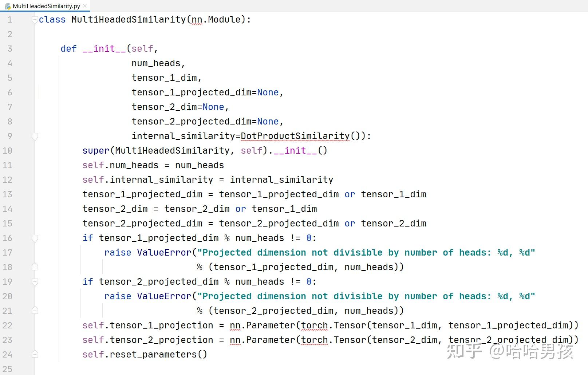Close the MultiHeadedSimilarity.py editor tab
The height and width of the screenshot is (375, 588).
pos(84,6)
